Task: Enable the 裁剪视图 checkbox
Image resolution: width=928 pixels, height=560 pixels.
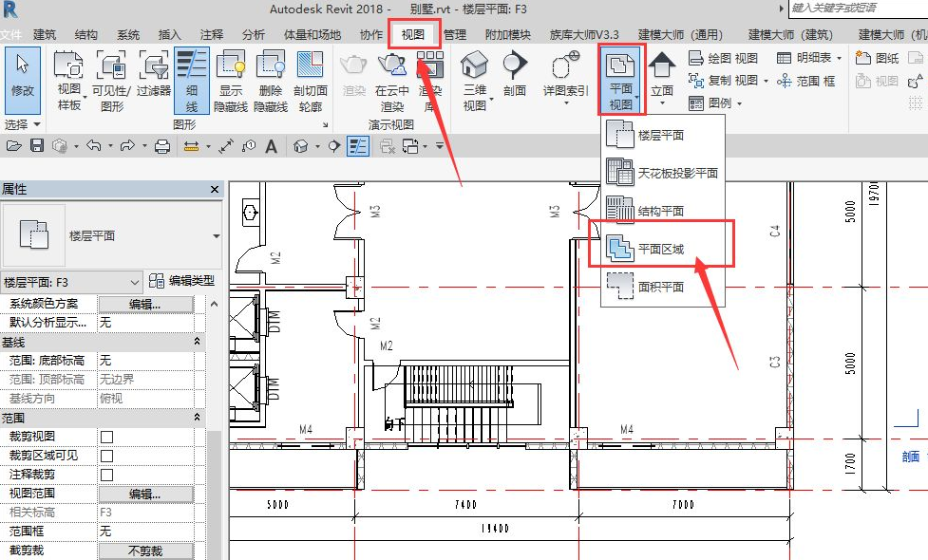Action: click(107, 437)
